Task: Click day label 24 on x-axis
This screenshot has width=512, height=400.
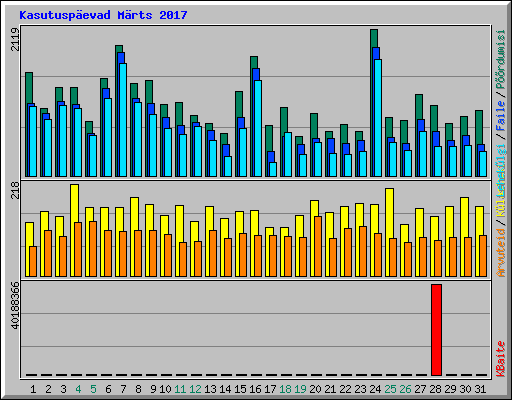Action: coord(375,389)
